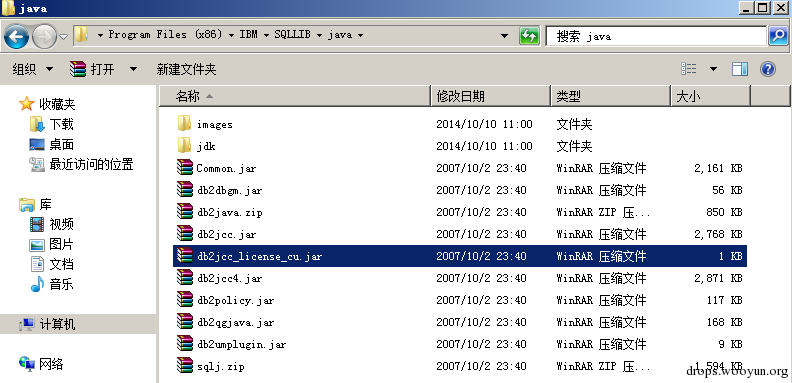The width and height of the screenshot is (792, 383).
Task: Click the folder icon in the address bar
Action: (81, 35)
